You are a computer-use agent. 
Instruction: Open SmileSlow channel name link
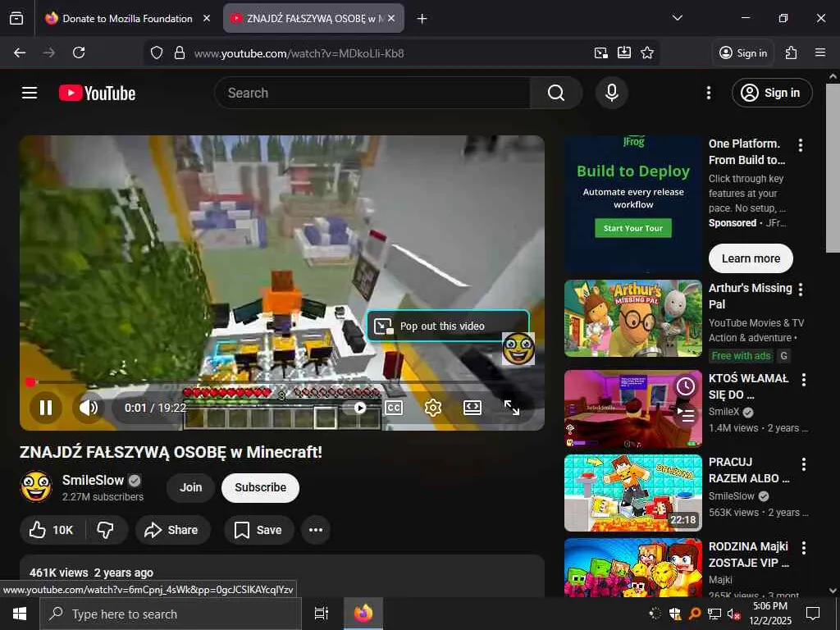click(93, 480)
